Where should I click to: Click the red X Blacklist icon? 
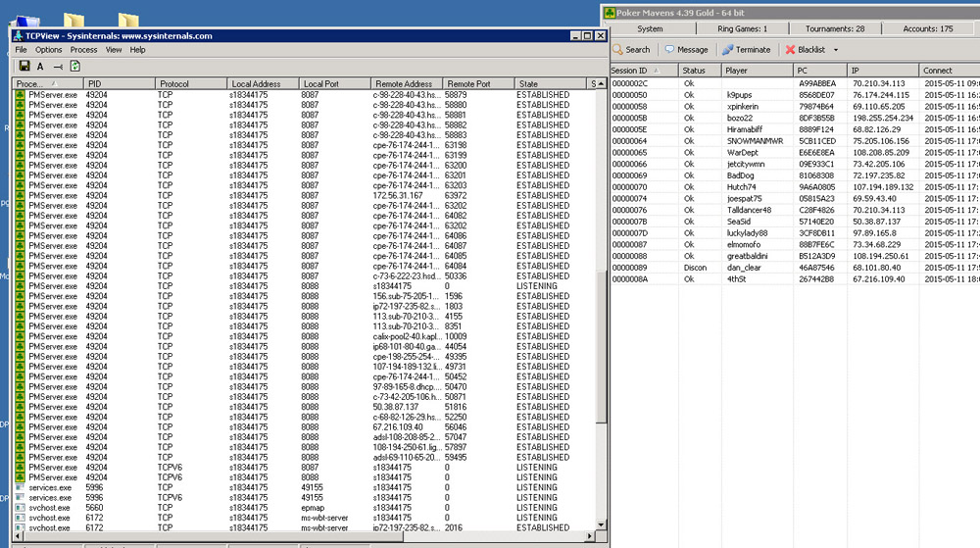pyautogui.click(x=790, y=49)
